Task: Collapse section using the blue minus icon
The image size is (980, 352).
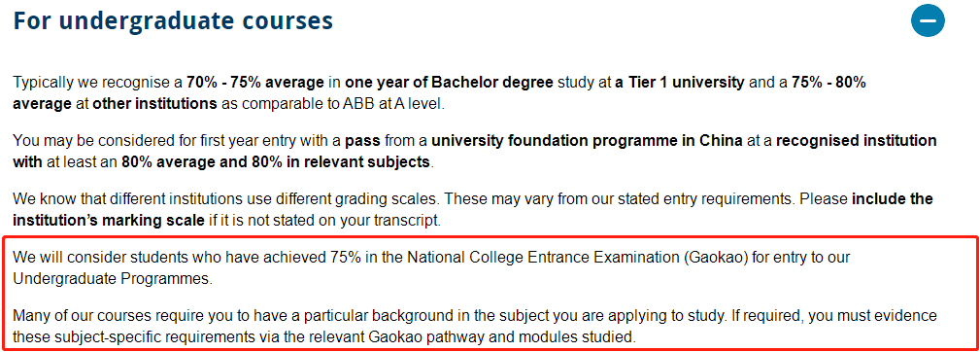Action: click(x=928, y=20)
